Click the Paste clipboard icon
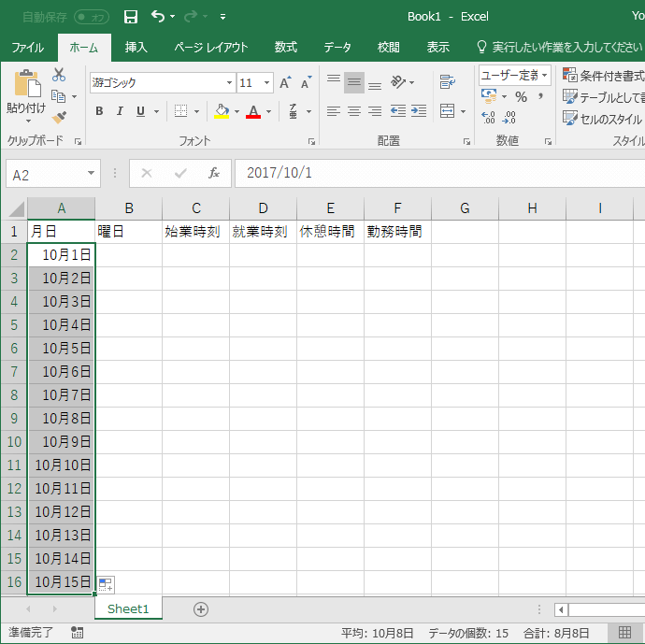645x644 pixels. [x=27, y=83]
